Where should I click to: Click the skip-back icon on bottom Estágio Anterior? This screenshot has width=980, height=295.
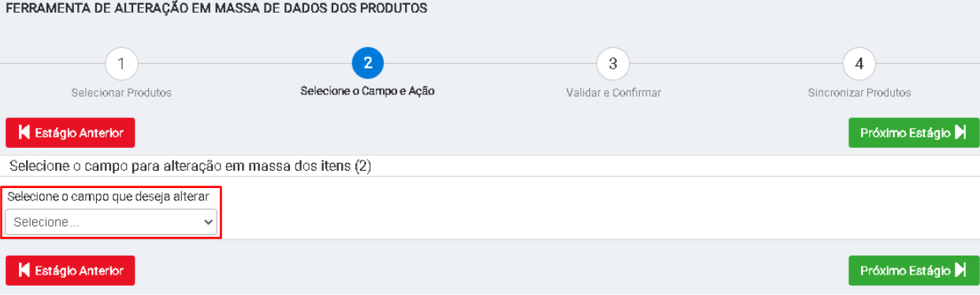24,271
